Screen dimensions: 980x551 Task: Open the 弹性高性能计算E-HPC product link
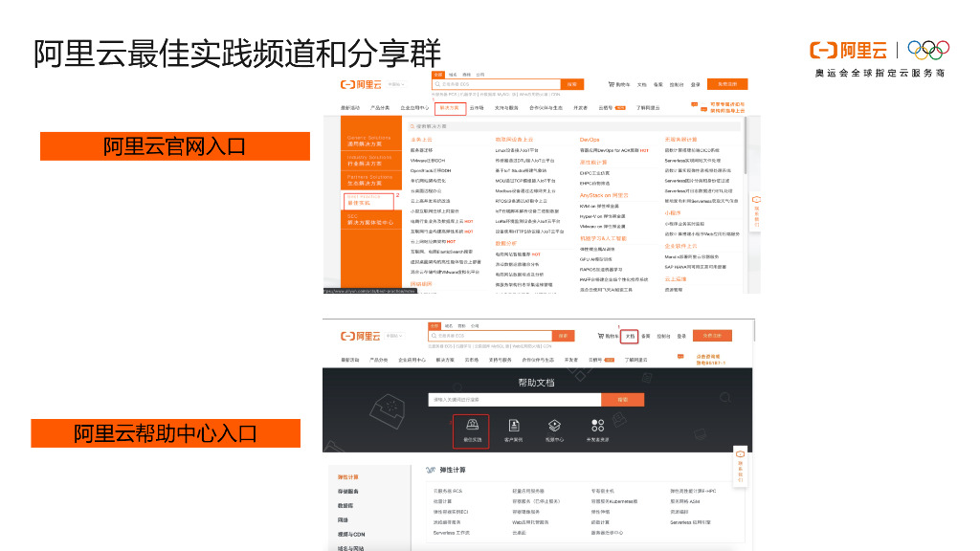693,491
